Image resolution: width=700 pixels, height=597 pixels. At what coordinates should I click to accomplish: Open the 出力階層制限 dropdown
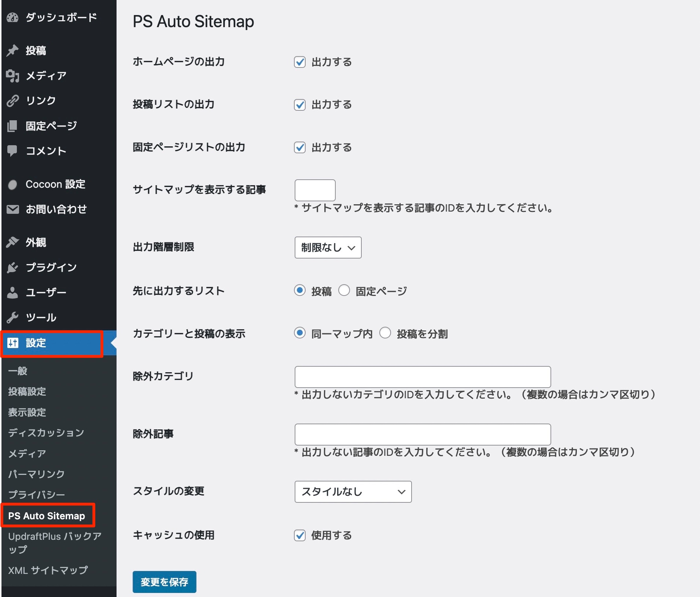point(328,248)
